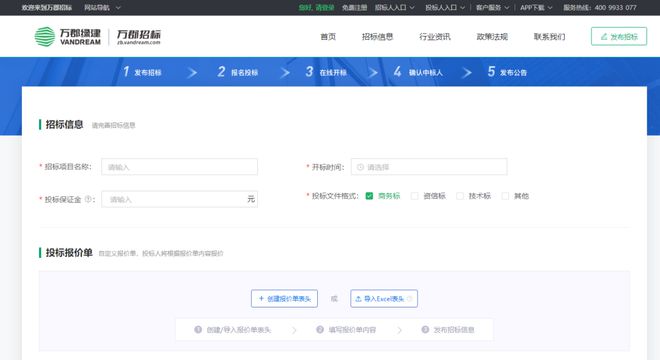Click the 投标报价单 section heading
This screenshot has height=360, width=660.
pyautogui.click(x=69, y=253)
